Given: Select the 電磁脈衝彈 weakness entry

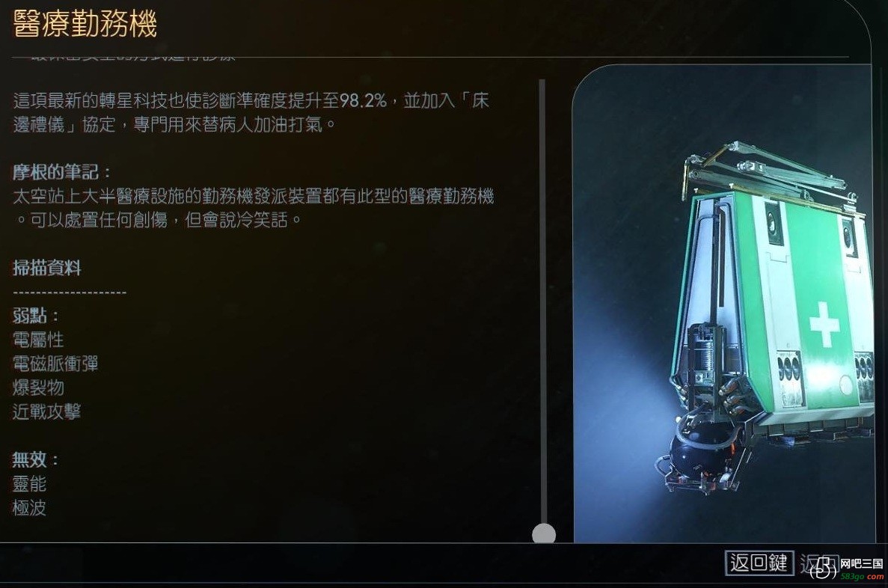Looking at the screenshot, I should coord(55,363).
